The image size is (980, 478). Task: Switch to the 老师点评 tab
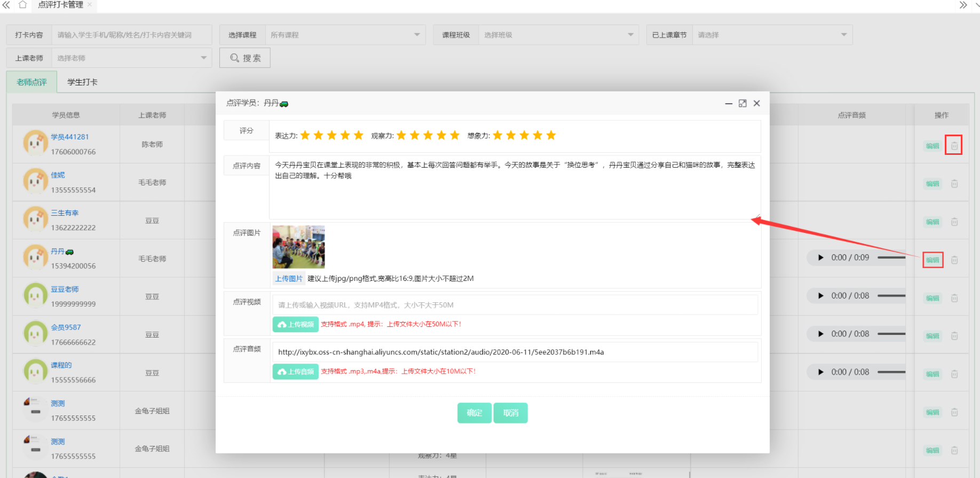(x=31, y=82)
